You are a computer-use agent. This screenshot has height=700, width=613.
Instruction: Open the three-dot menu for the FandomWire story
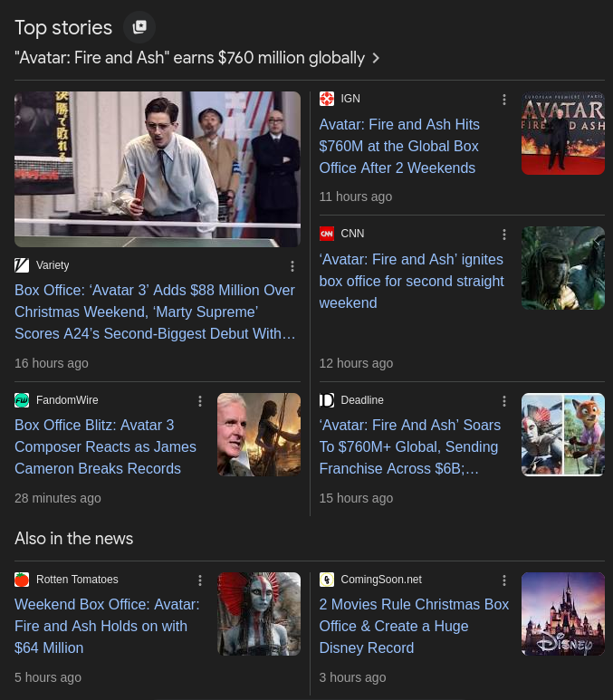[200, 401]
